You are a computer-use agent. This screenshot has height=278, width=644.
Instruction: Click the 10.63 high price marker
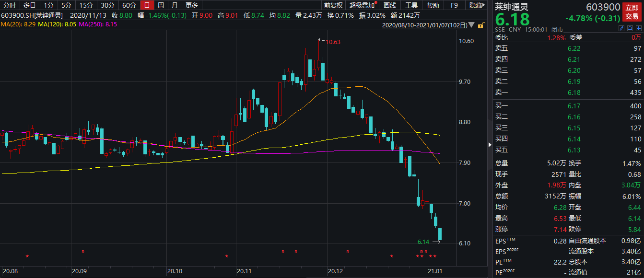[333, 42]
